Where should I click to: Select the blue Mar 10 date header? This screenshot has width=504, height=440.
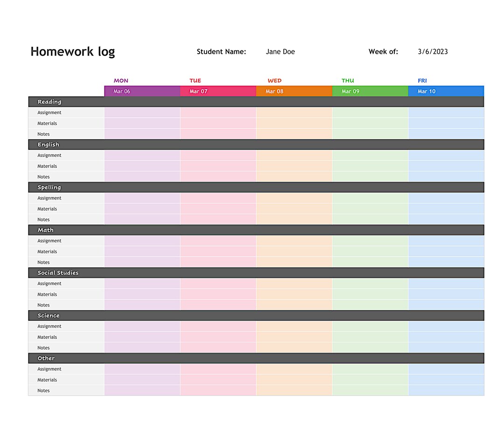(x=427, y=91)
